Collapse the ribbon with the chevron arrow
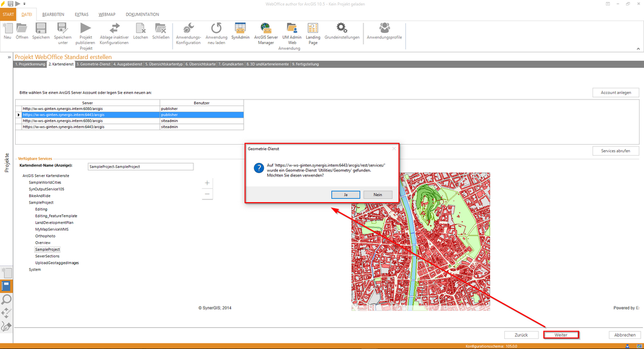 tap(638, 49)
